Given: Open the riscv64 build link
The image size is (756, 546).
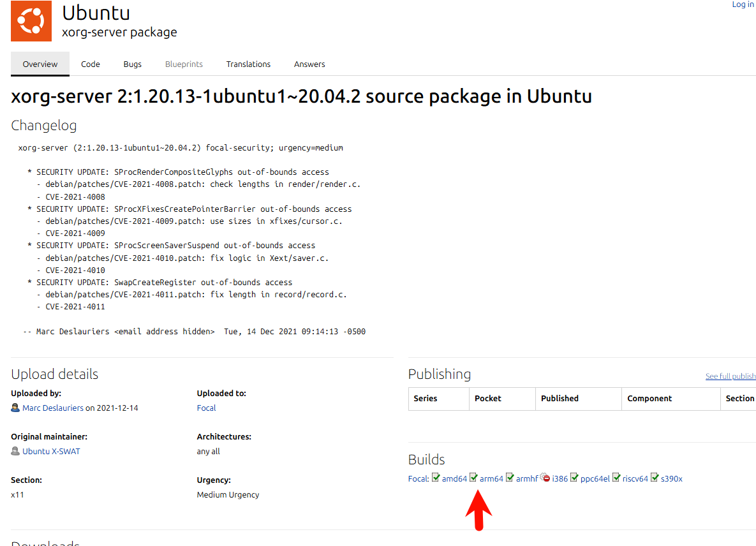Looking at the screenshot, I should point(635,478).
